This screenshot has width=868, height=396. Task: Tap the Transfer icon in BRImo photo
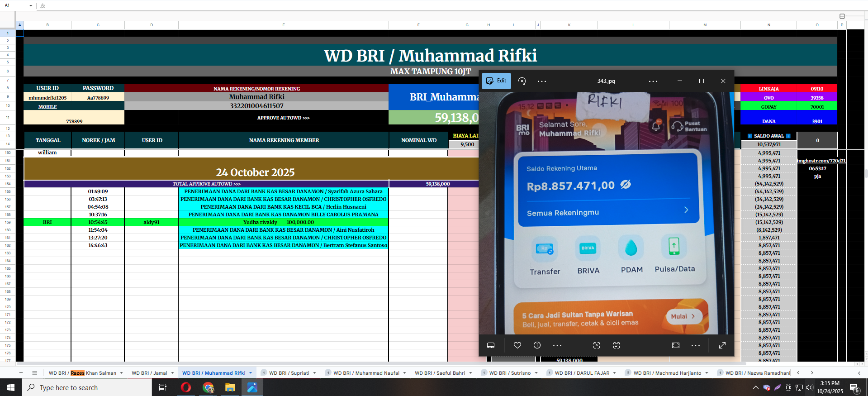(x=545, y=249)
